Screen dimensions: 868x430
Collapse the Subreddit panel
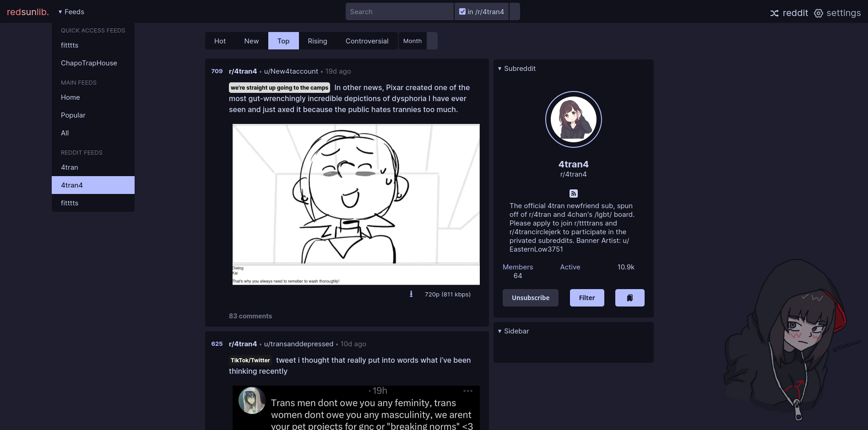517,69
